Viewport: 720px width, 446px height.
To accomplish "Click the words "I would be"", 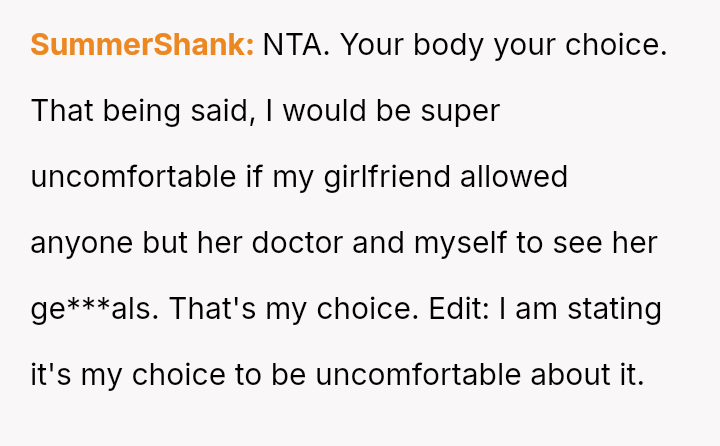I will coord(341,111).
